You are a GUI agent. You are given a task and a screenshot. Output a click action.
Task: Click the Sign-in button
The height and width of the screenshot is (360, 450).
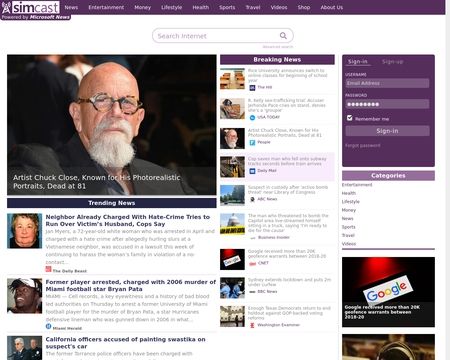tap(387, 131)
